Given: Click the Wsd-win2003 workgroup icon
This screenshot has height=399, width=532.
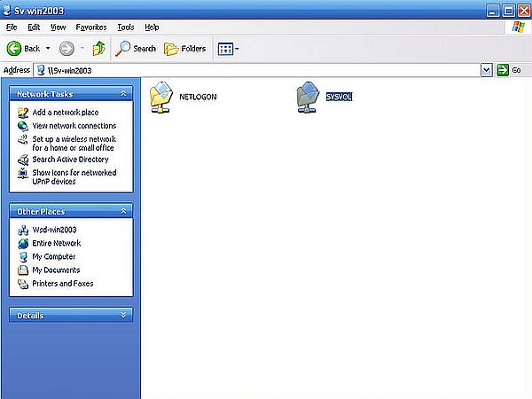Looking at the screenshot, I should pyautogui.click(x=23, y=230).
